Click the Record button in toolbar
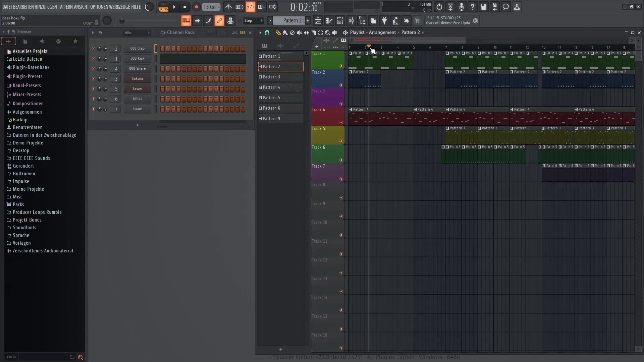The image size is (644, 362). click(x=196, y=6)
